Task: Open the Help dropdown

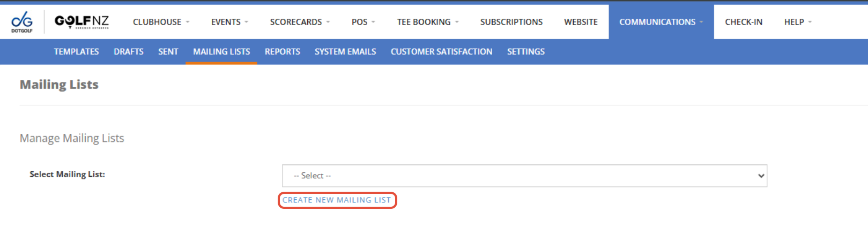Action: [x=798, y=22]
